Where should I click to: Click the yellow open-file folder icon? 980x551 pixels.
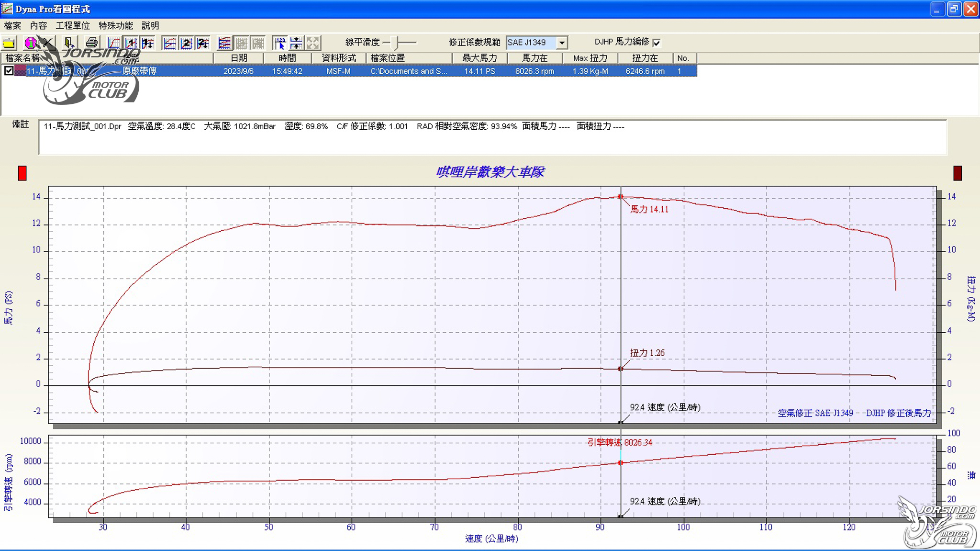[x=9, y=43]
